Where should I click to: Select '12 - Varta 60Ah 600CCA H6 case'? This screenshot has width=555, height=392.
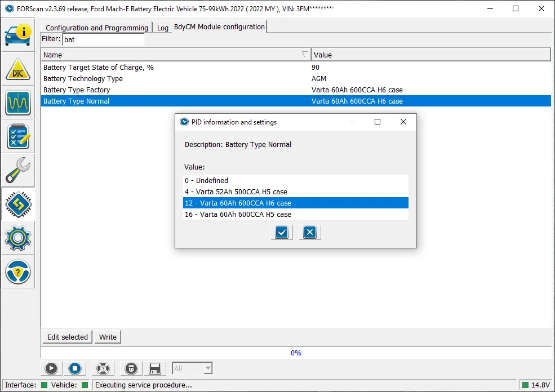point(296,203)
